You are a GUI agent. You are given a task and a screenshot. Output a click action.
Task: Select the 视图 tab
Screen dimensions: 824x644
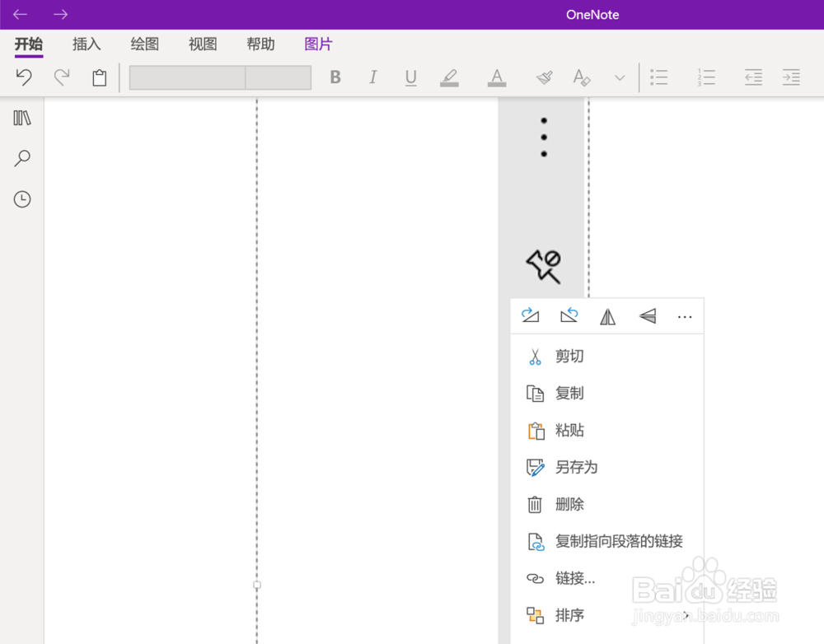point(203,44)
